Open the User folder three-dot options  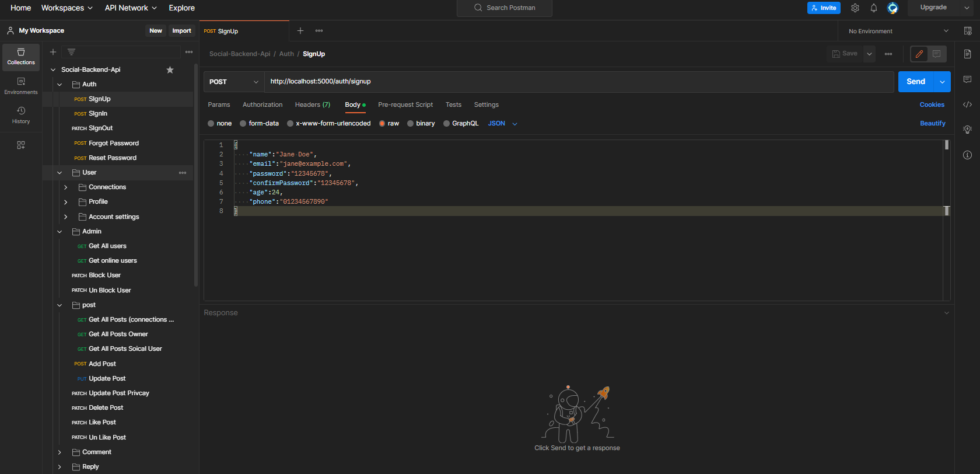tap(183, 173)
